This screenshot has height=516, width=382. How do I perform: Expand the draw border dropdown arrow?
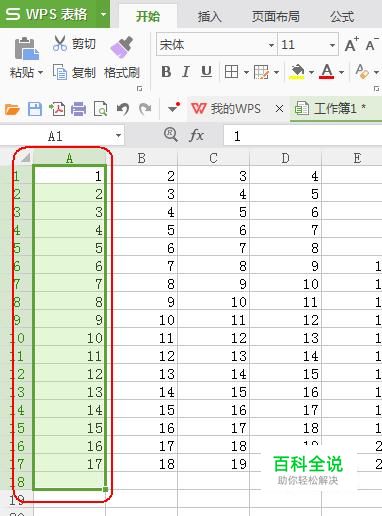276,72
